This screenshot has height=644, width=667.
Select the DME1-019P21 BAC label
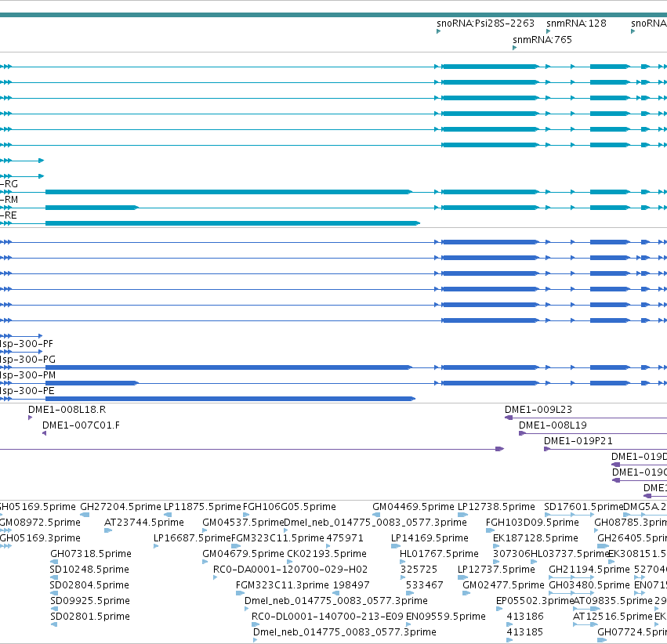coord(578,441)
